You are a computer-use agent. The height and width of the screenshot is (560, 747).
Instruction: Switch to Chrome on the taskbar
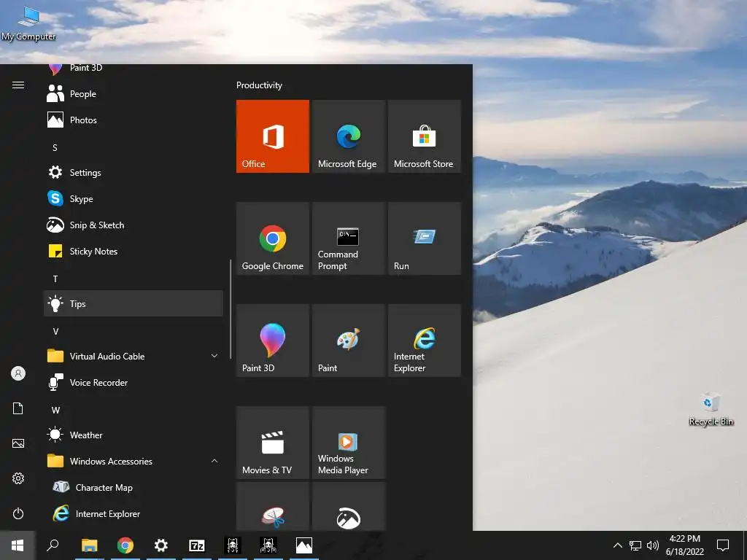click(125, 545)
